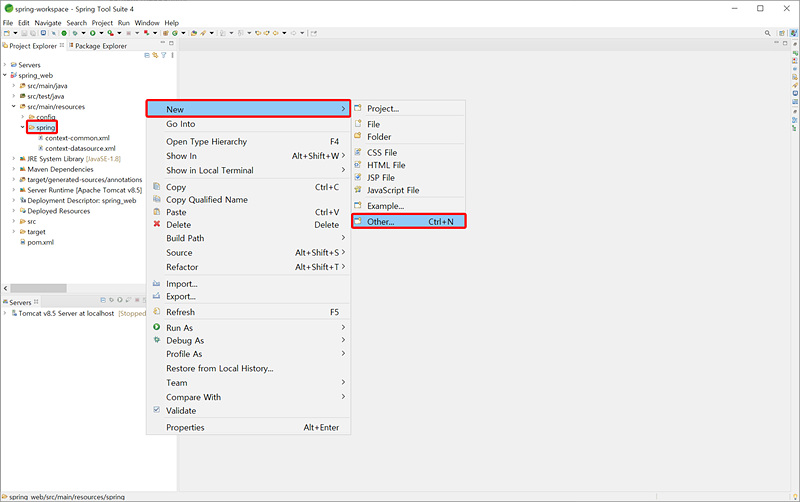Click the Open Perspective icon at top right
The image size is (800, 502).
tap(782, 33)
